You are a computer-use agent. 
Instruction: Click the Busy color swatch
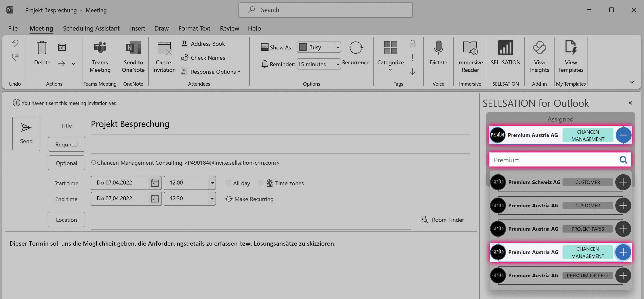pos(303,47)
